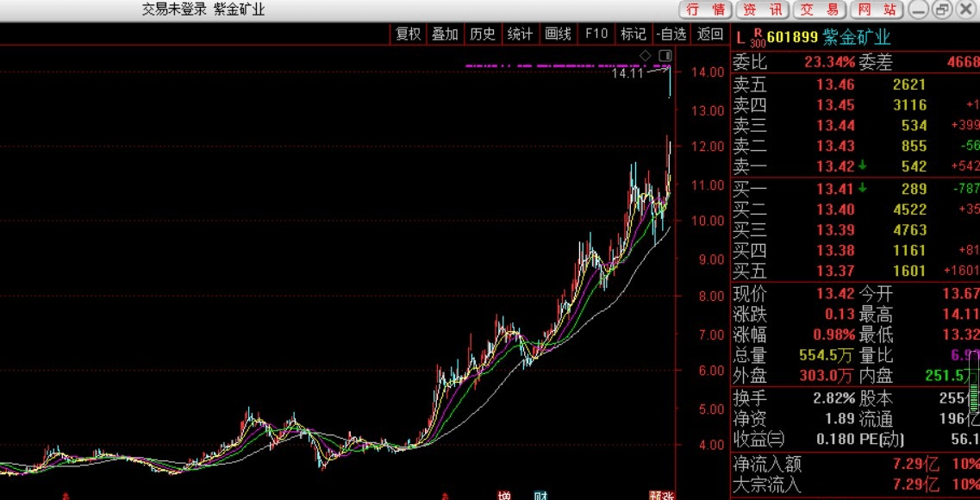Open F10 company information
This screenshot has width=980, height=500.
coord(596,34)
